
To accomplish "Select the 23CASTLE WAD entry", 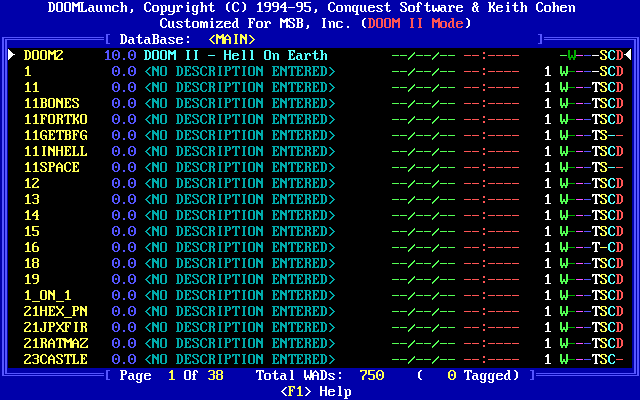I will point(320,359).
